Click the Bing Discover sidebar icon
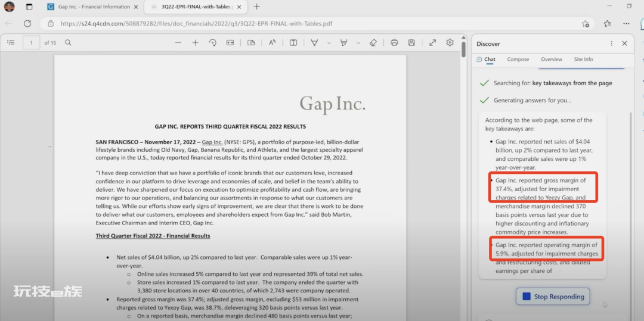The width and height of the screenshot is (644, 321). [642, 24]
